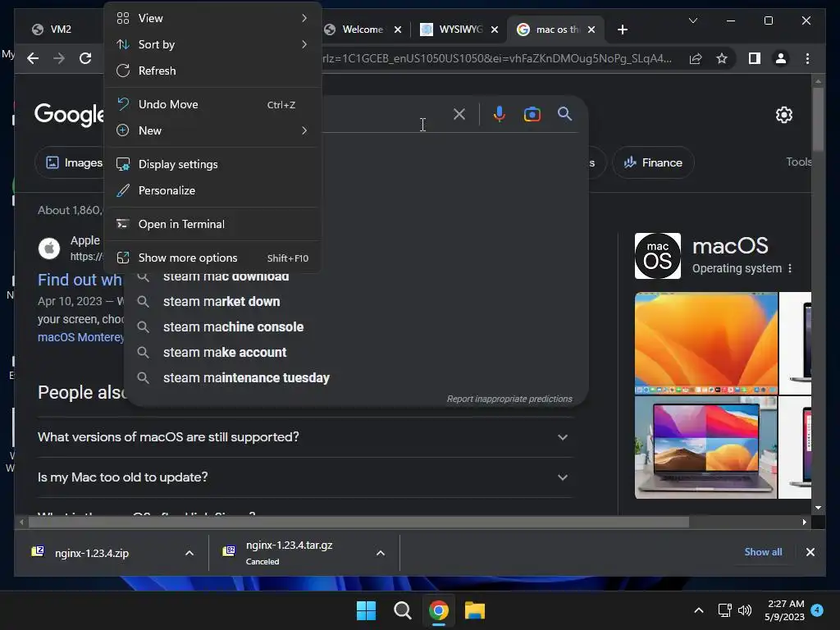Close the WYSIWYG tab

tap(495, 30)
